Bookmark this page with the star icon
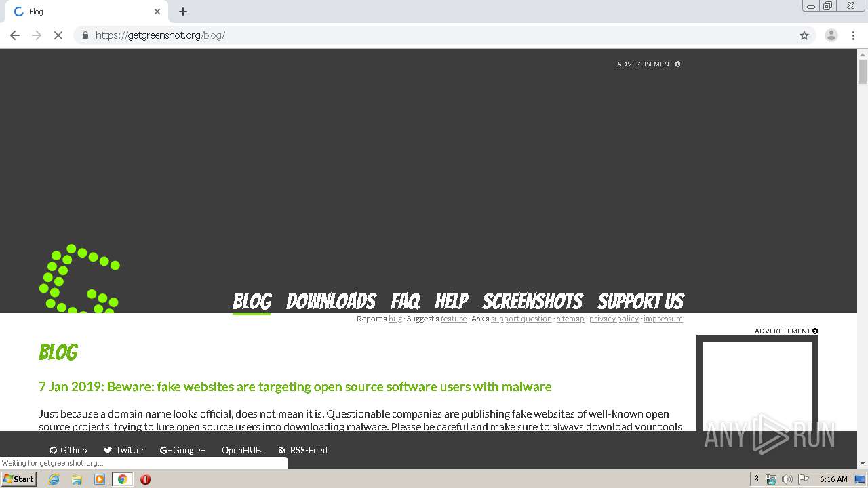Image resolution: width=868 pixels, height=488 pixels. [x=804, y=35]
